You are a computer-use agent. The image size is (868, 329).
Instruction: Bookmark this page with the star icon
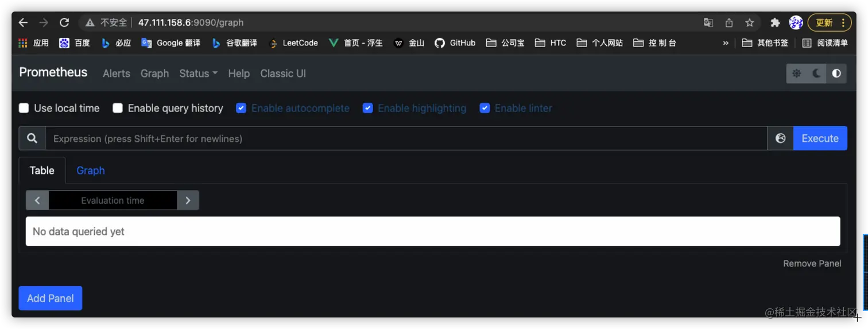750,23
